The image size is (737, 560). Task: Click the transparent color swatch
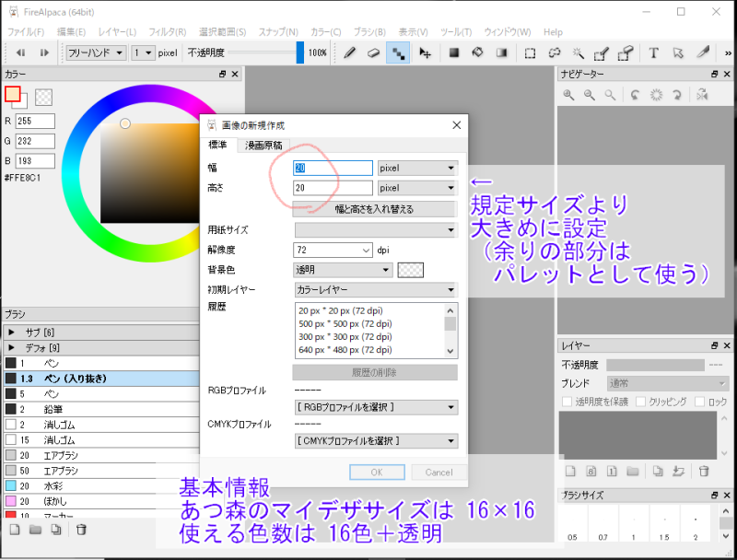(43, 98)
